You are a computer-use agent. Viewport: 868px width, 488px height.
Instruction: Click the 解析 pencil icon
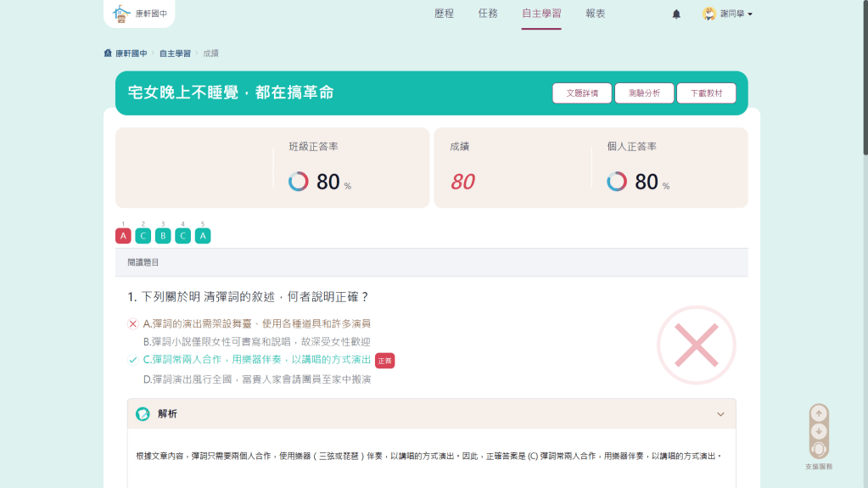click(143, 414)
